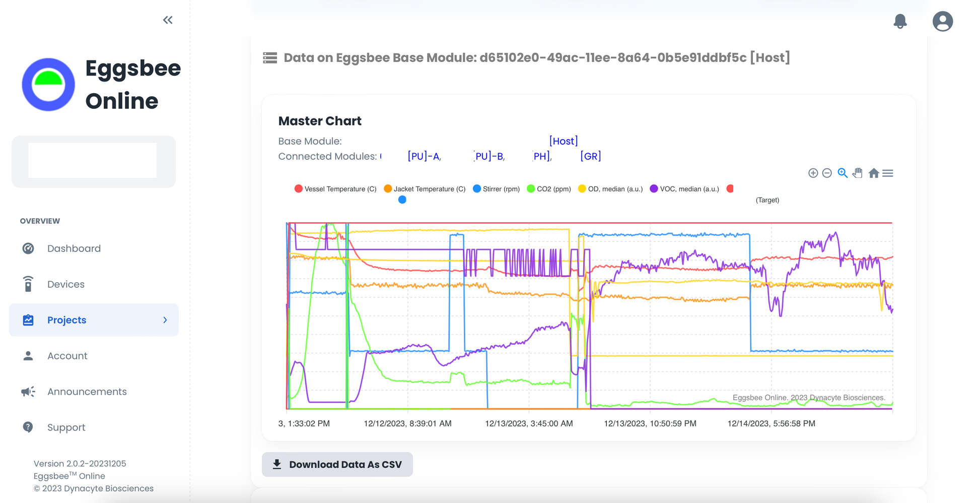
Task: Click Download Data As CSV button
Action: tap(337, 464)
